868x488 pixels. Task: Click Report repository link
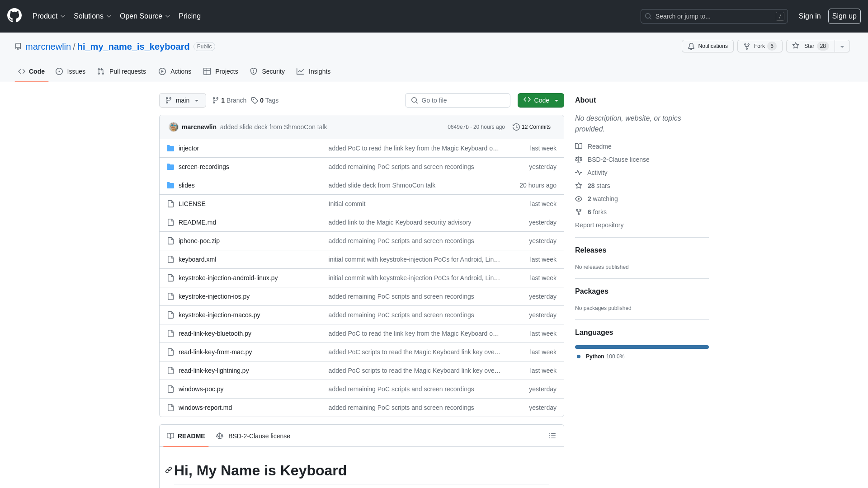(599, 225)
